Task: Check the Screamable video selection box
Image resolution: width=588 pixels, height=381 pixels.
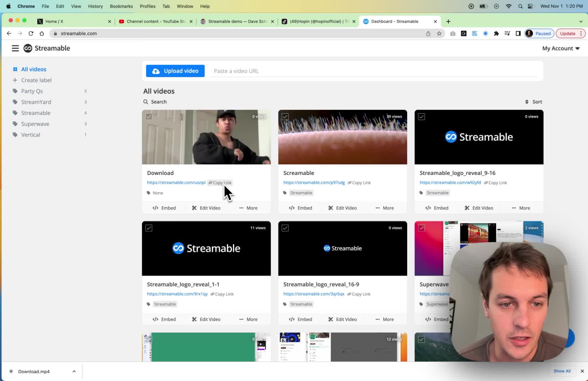Action: tap(285, 116)
